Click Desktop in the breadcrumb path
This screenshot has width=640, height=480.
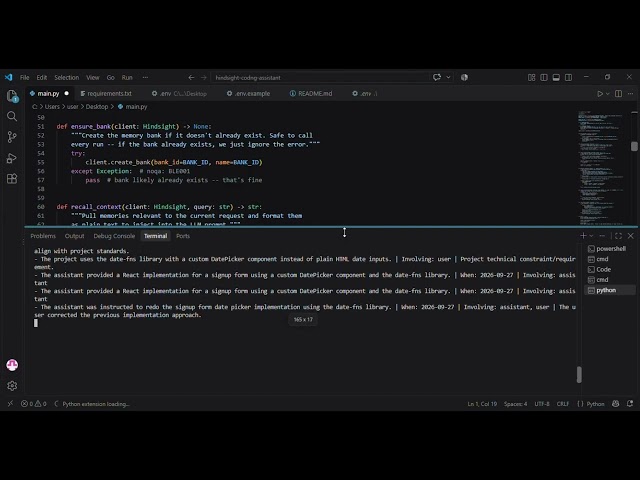(x=97, y=107)
